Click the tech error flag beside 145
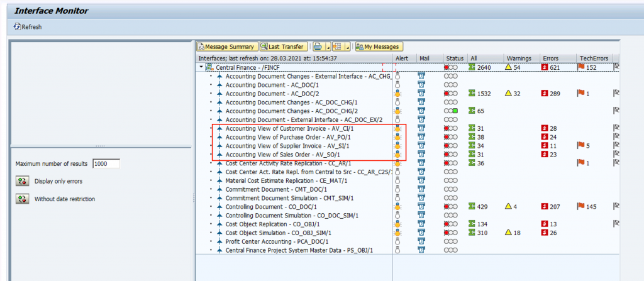Image resolution: width=644 pixels, height=281 pixels. coord(580,206)
